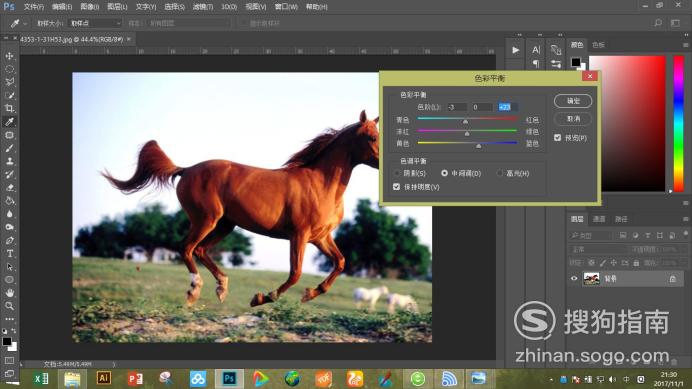Viewport: 692px width, 389px height.
Task: Open the Color panel options menu
Action: (685, 45)
